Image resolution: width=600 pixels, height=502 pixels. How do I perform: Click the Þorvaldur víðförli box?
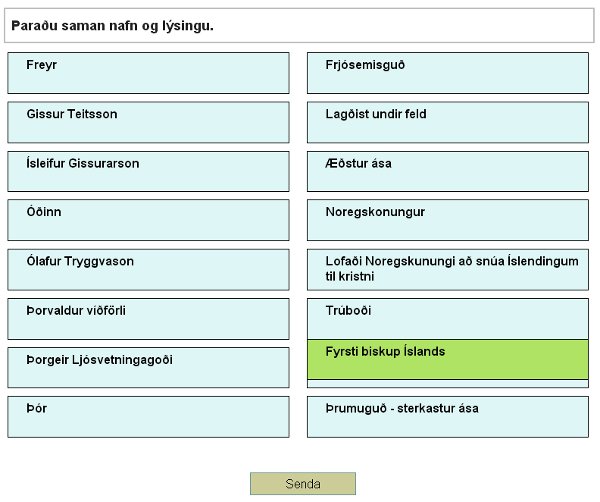148,318
